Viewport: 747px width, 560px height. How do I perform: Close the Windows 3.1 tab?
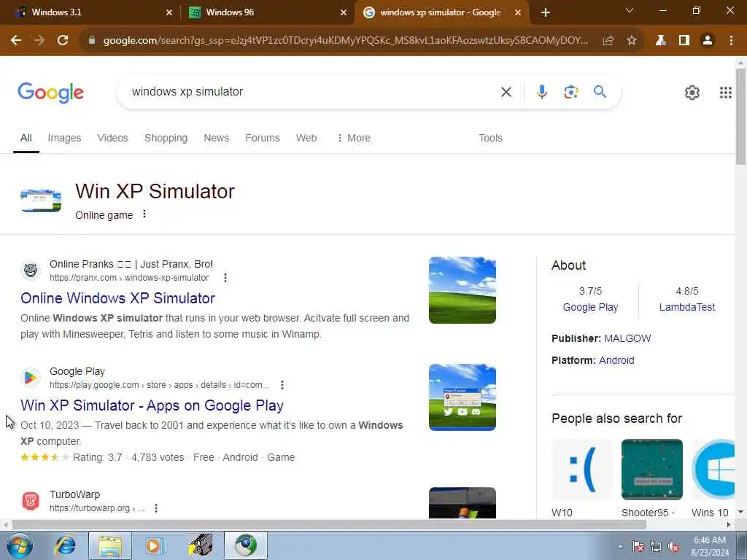pyautogui.click(x=169, y=13)
